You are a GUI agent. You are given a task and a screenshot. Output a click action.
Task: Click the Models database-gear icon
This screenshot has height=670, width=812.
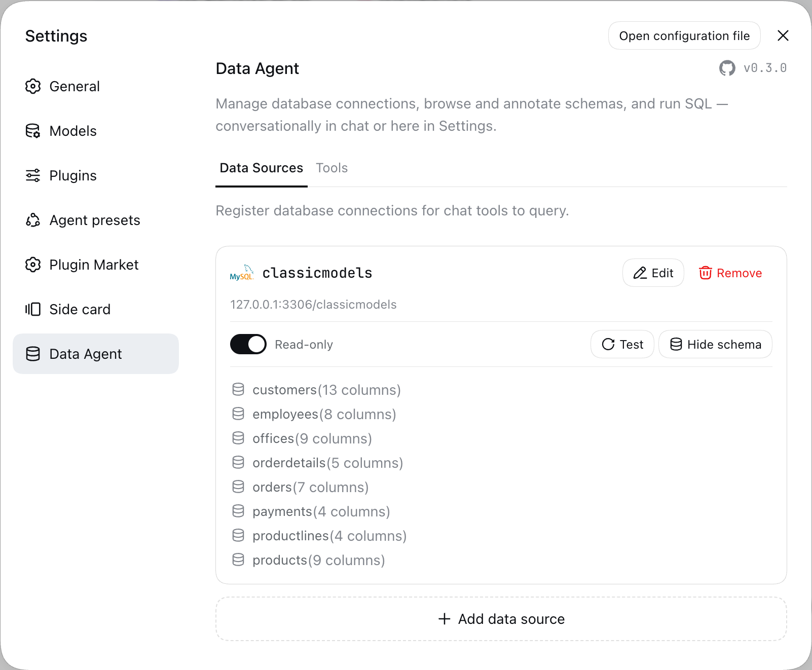tap(33, 131)
